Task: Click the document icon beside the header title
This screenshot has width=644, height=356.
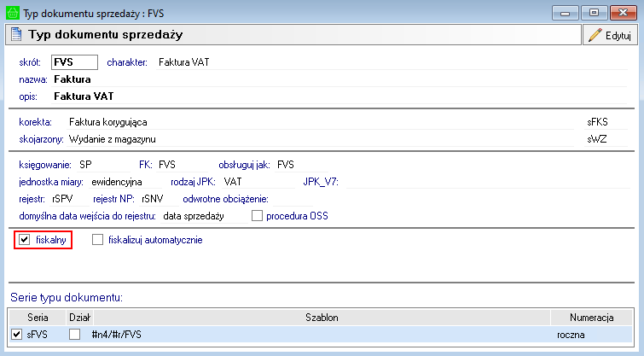Action: click(15, 35)
